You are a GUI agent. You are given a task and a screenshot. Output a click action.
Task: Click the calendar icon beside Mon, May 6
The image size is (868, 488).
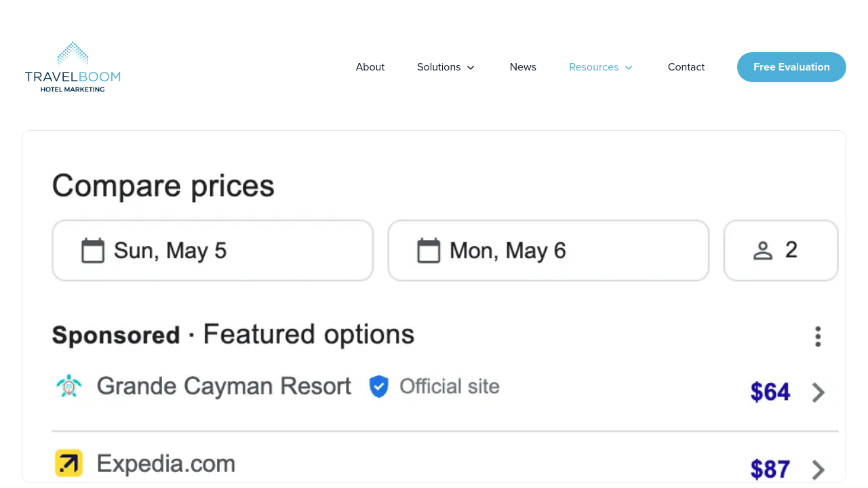click(429, 251)
